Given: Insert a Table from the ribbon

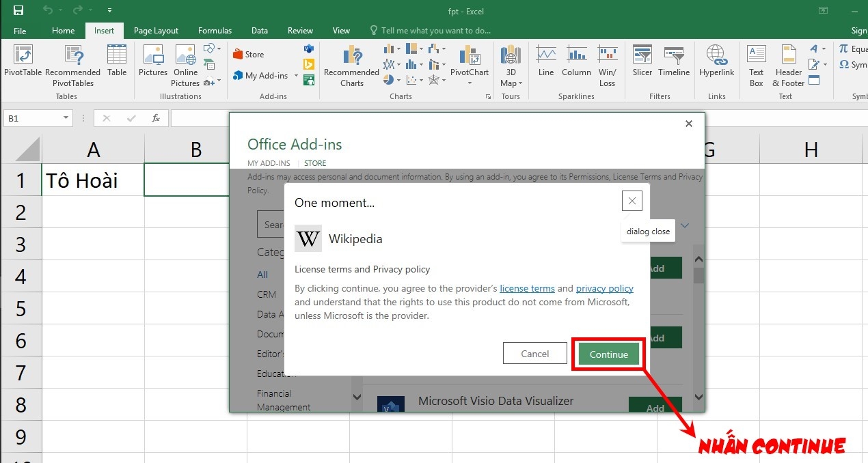Looking at the screenshot, I should (117, 61).
